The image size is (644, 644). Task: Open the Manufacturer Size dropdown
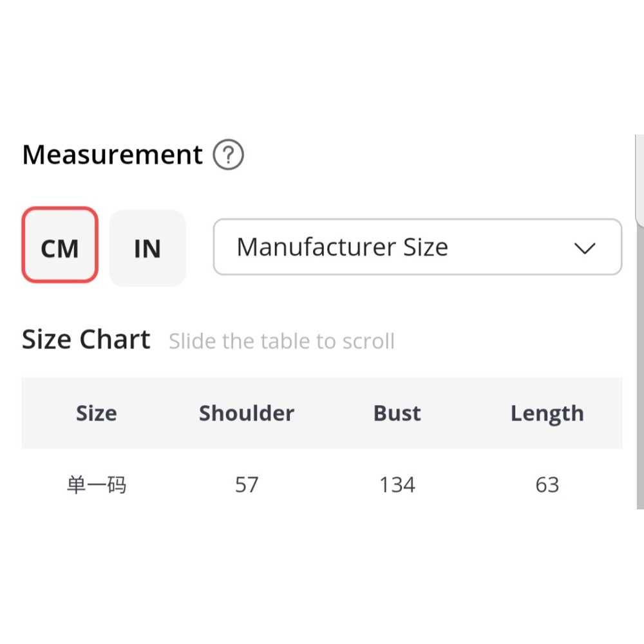(417, 247)
